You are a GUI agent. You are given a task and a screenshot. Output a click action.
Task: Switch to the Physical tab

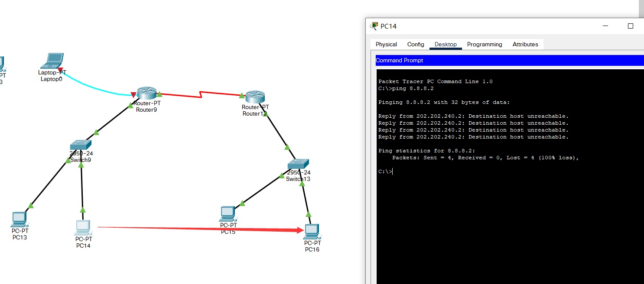[x=386, y=44]
